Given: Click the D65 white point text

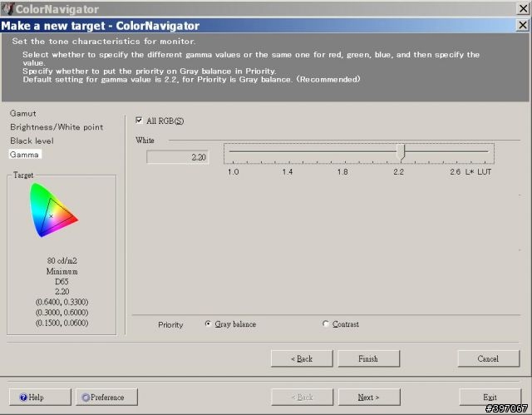Looking at the screenshot, I should 62,282.
